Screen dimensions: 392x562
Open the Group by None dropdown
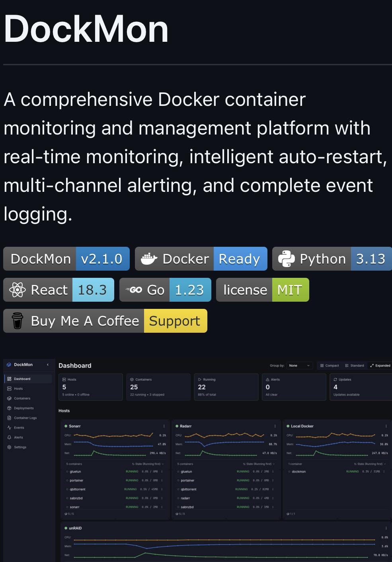pos(300,365)
